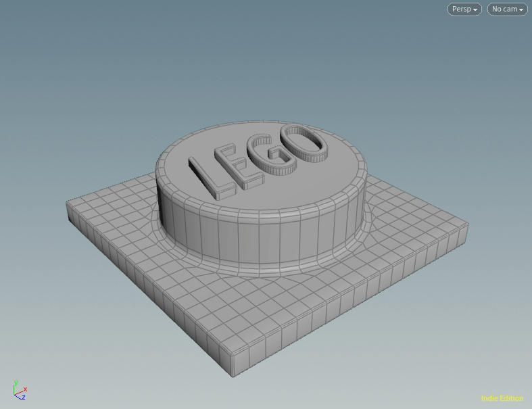
Task: Click the XYZ axis orientation gizmo
Action: pyautogui.click(x=20, y=390)
